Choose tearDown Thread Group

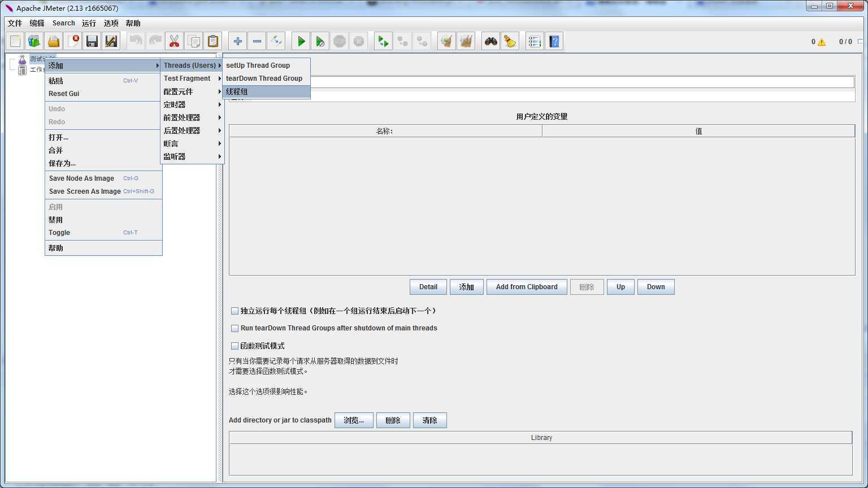[x=266, y=79]
